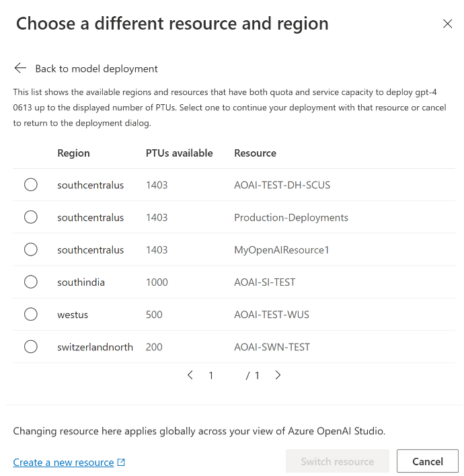Open Back to model deployment link
The height and width of the screenshot is (476, 464).
click(x=96, y=69)
